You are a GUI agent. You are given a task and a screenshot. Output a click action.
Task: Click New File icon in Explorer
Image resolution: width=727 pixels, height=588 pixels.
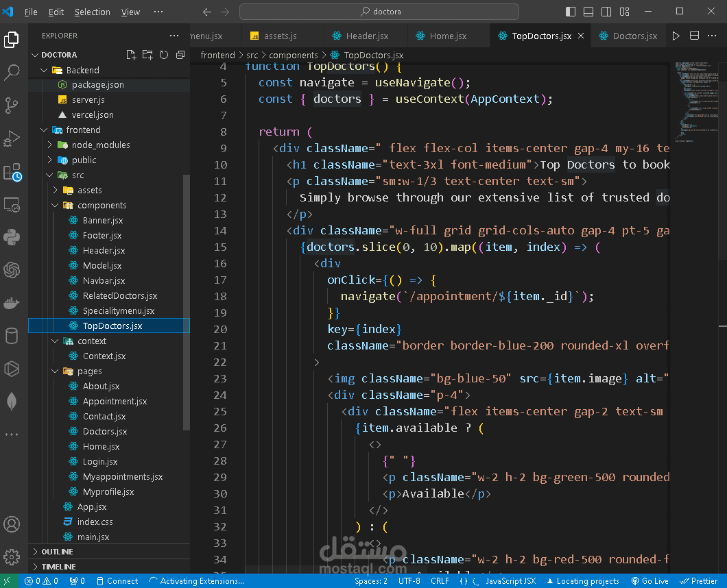pos(131,55)
